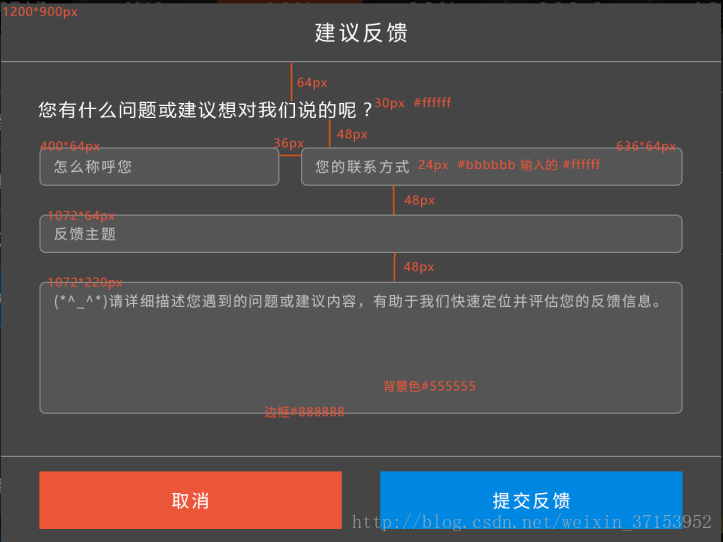The width and height of the screenshot is (723, 542).
Task: Click the 建议反馈 dialog title
Action: (362, 33)
